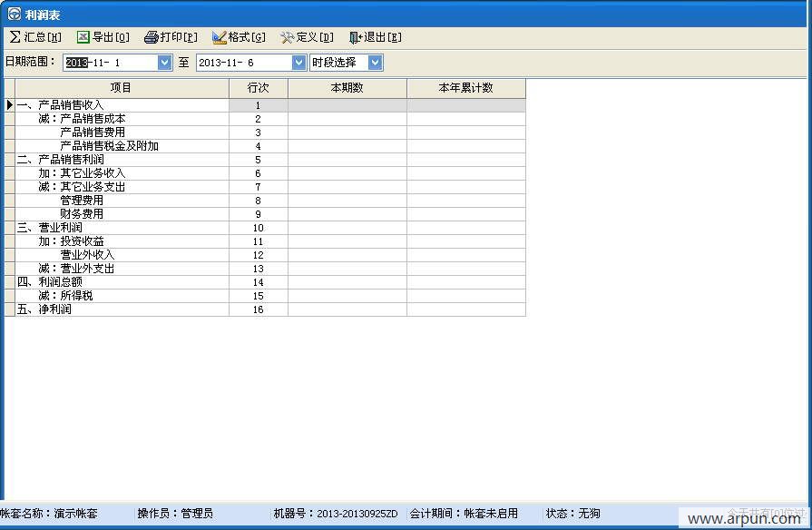Open the end date dropdown arrow
This screenshot has width=812, height=530.
[x=298, y=63]
